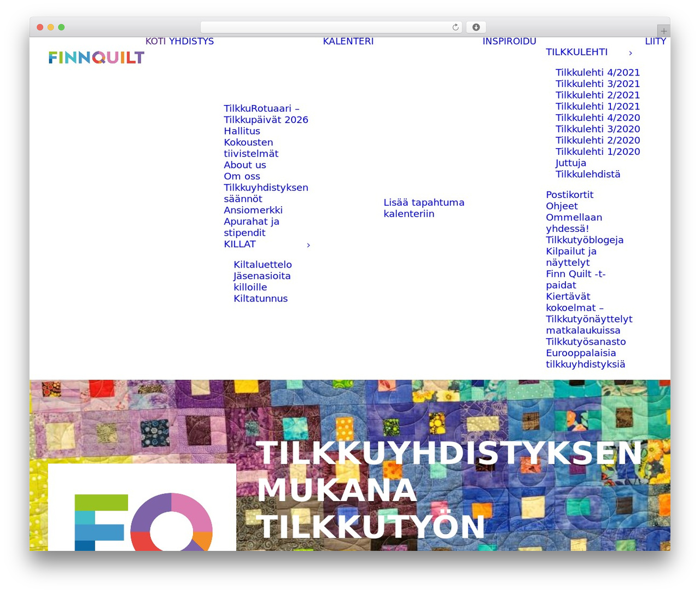Open Finn Quilt -t-paidat link
The width and height of the screenshot is (700, 593).
click(x=575, y=279)
